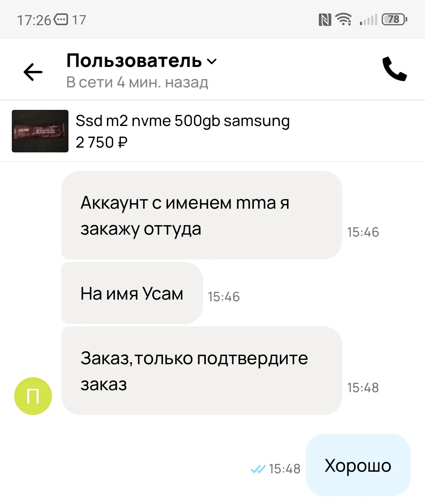Tap the message notification icon in status bar
425x504 pixels.
click(x=61, y=19)
